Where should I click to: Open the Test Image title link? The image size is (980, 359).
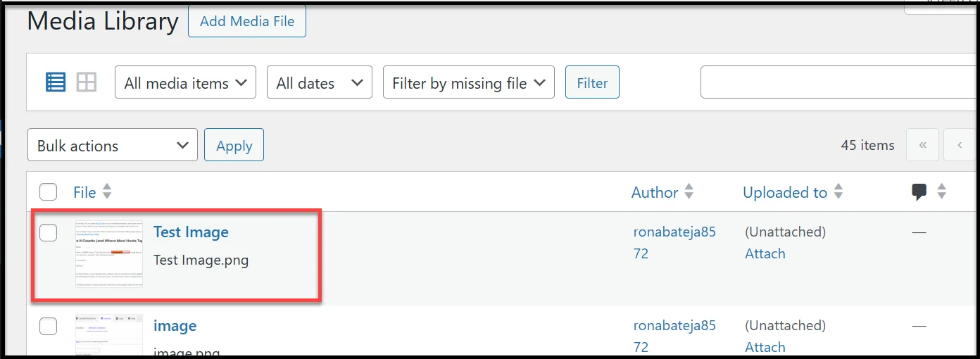point(191,232)
